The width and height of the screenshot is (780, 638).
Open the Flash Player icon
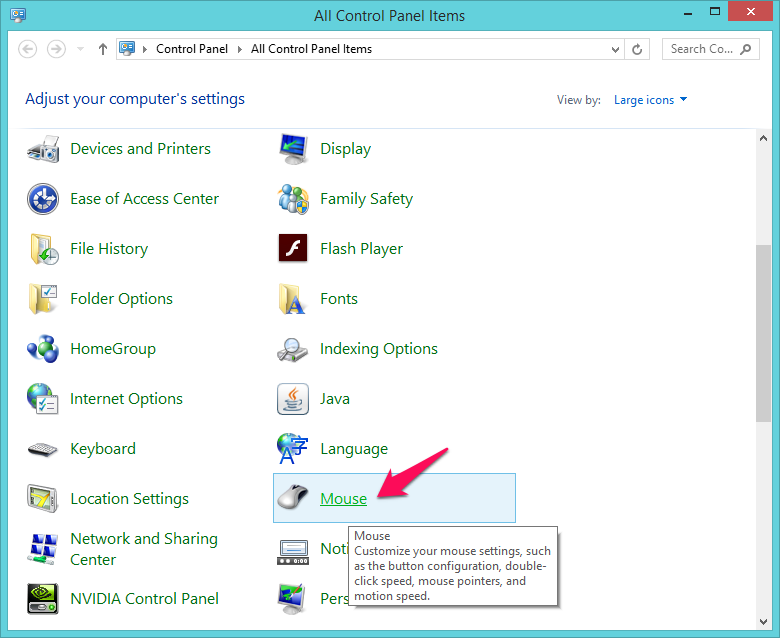coord(293,248)
